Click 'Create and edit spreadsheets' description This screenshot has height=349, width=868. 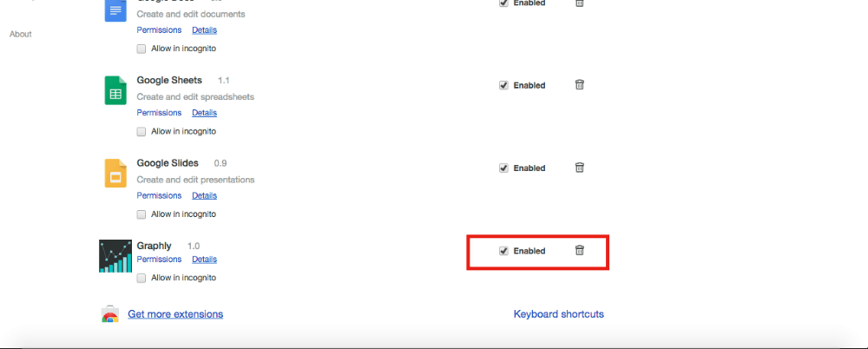coord(195,97)
